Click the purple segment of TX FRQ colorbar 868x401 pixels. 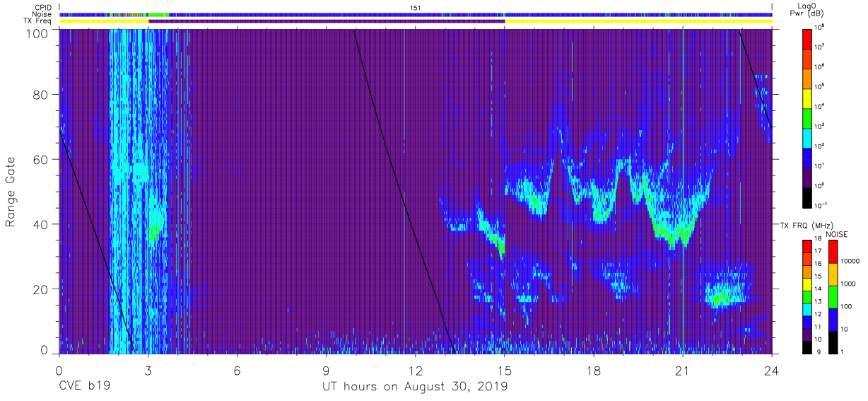coord(807,335)
